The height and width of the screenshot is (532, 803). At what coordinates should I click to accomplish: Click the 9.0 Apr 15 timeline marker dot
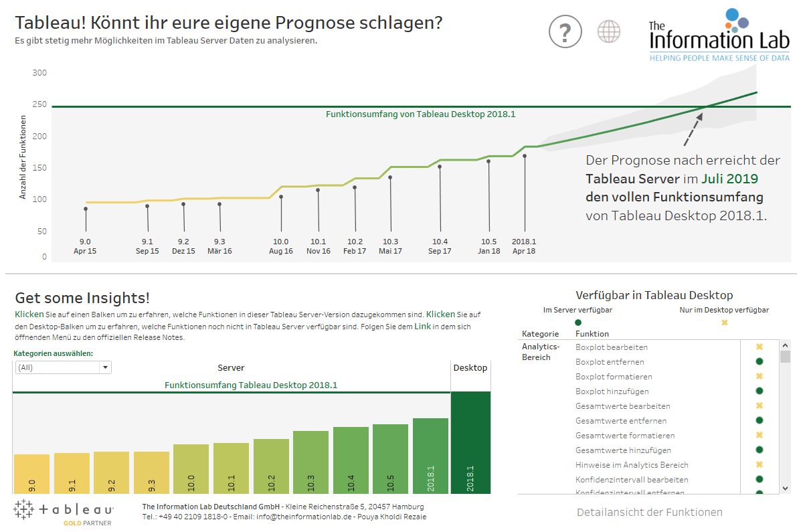pos(86,209)
